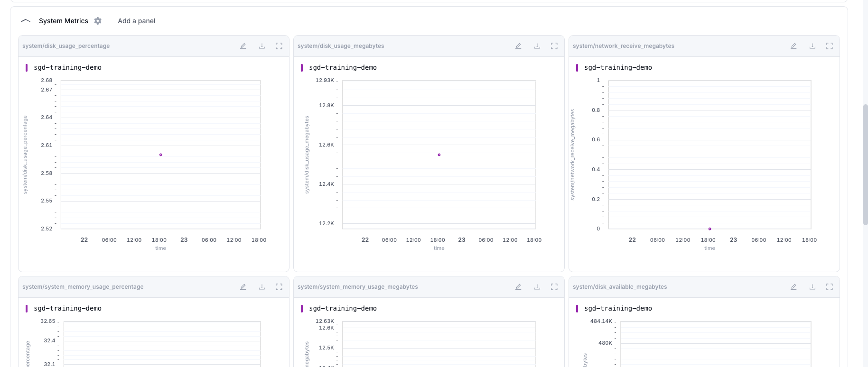Click the page vertical scrollbar thumb
Image resolution: width=868 pixels, height=367 pixels.
(865, 165)
